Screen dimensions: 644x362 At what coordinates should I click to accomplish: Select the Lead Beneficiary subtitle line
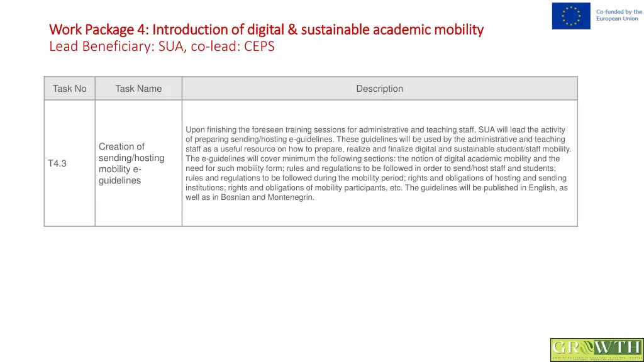[x=162, y=47]
